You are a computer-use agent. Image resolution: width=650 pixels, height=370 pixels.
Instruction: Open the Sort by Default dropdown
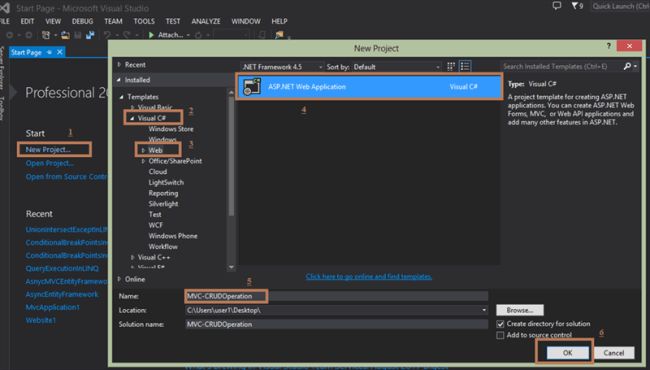tap(397, 67)
